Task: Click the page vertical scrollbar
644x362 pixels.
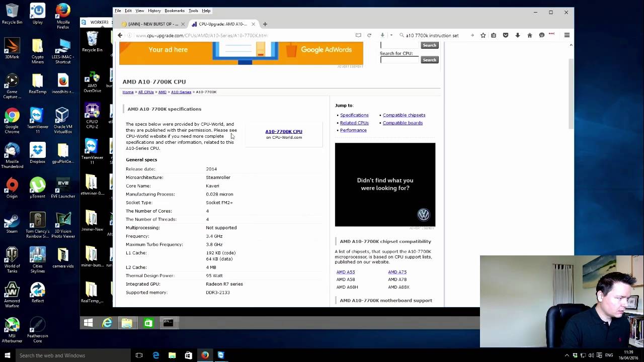Action: (x=571, y=93)
